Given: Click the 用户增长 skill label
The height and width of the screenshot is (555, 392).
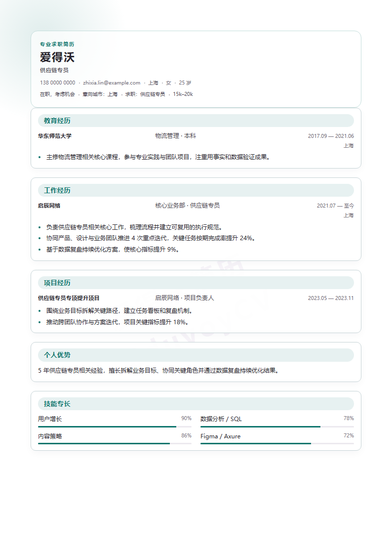Looking at the screenshot, I should (x=50, y=419).
